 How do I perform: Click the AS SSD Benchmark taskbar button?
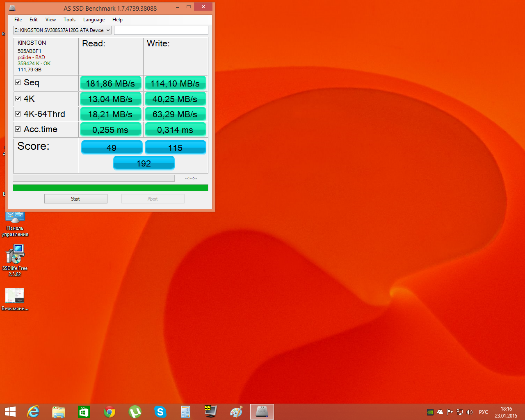click(x=262, y=412)
